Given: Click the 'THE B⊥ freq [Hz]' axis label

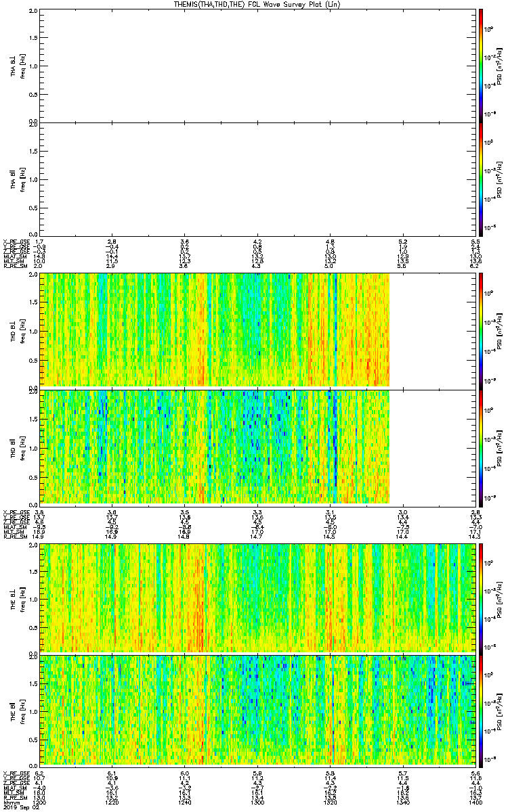Looking at the screenshot, I should 18,597.
